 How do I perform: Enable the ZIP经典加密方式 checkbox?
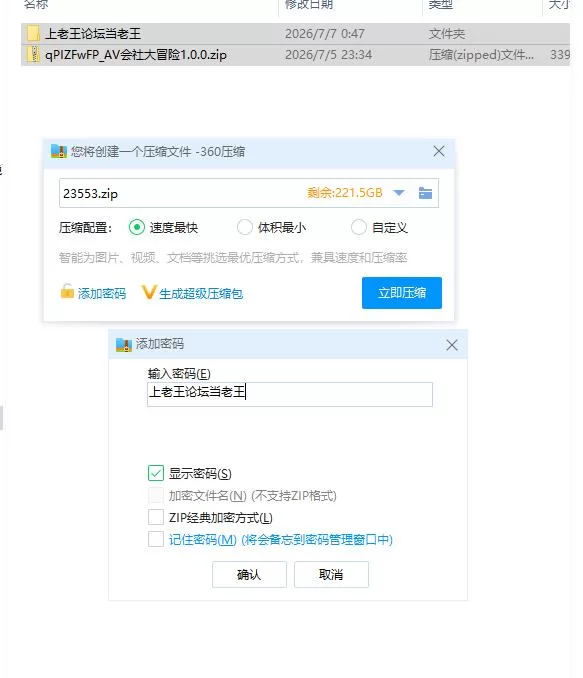tap(156, 517)
